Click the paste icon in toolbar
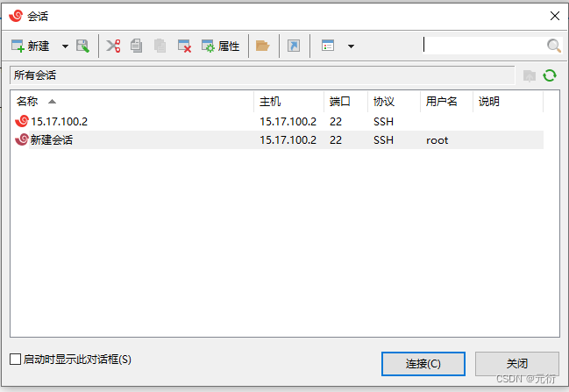 pos(160,46)
